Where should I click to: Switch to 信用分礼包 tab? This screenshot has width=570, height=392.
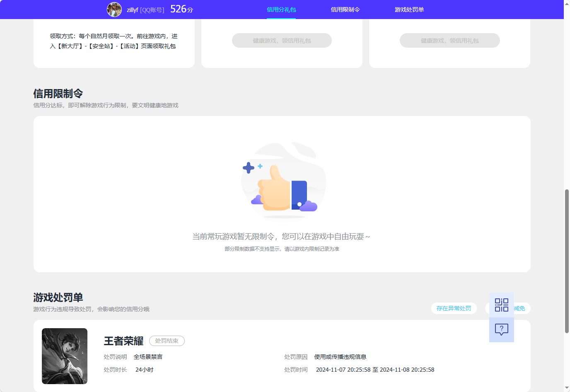click(281, 10)
